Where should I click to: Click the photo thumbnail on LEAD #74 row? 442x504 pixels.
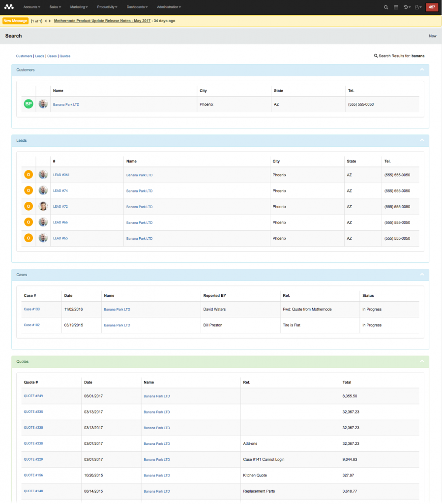[x=43, y=190]
